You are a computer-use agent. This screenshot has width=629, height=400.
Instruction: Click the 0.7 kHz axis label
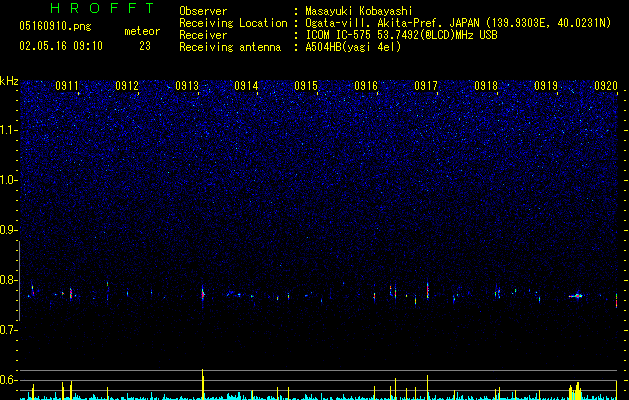pyautogui.click(x=8, y=330)
